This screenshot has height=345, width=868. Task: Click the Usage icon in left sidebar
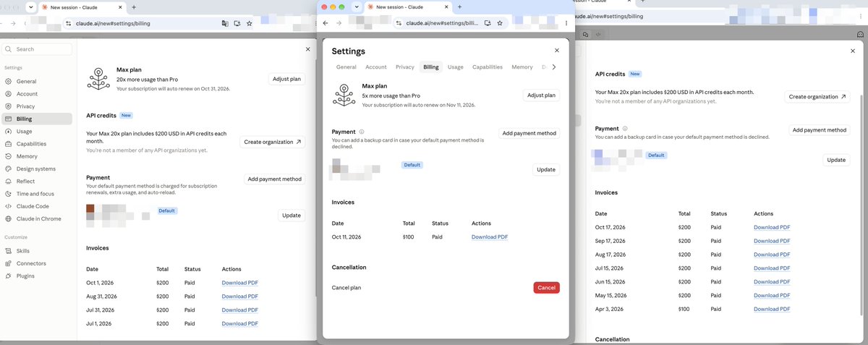(x=9, y=132)
